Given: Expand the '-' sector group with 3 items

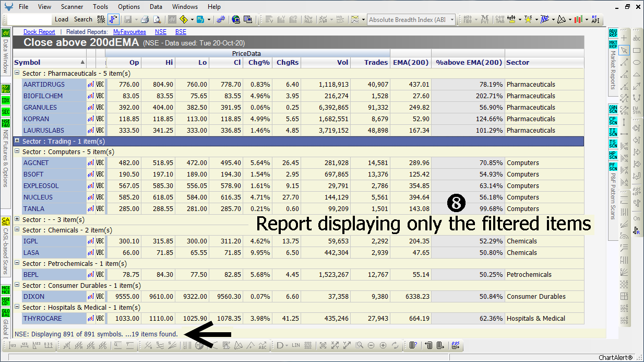Looking at the screenshot, I should [17, 219].
